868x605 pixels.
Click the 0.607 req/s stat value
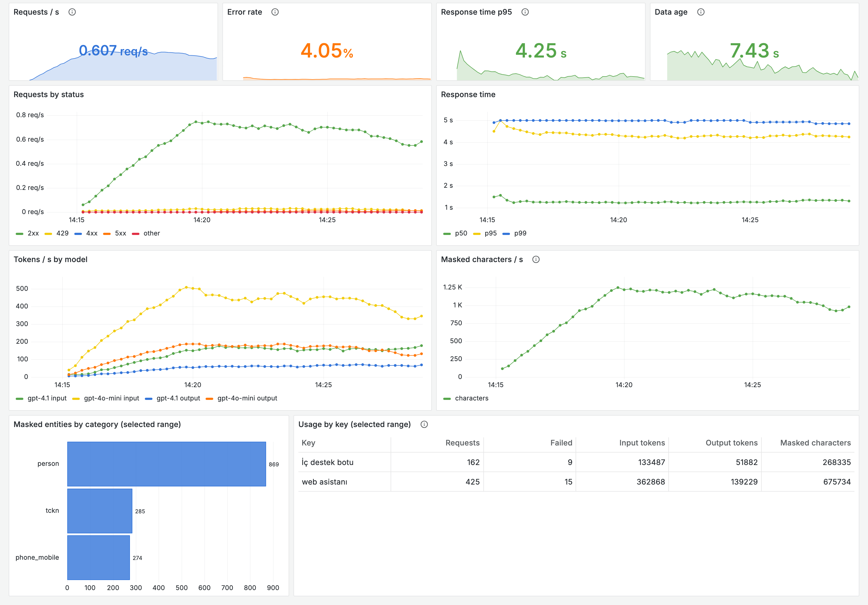(x=113, y=51)
